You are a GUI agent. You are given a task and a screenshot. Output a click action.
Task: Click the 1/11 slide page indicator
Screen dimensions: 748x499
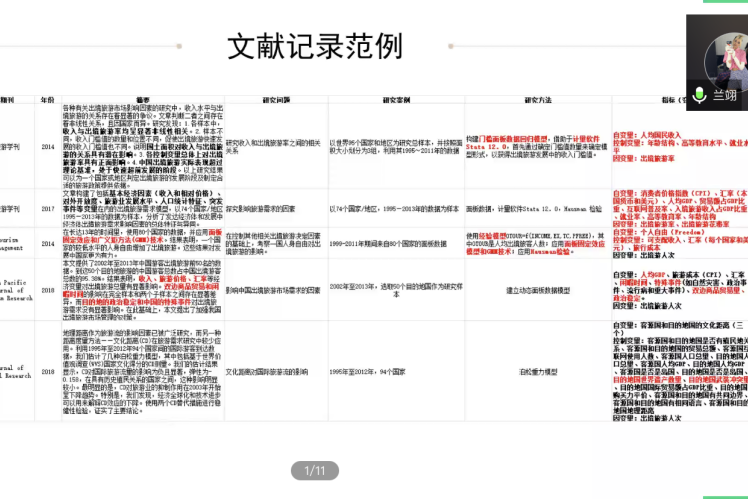tap(315, 469)
